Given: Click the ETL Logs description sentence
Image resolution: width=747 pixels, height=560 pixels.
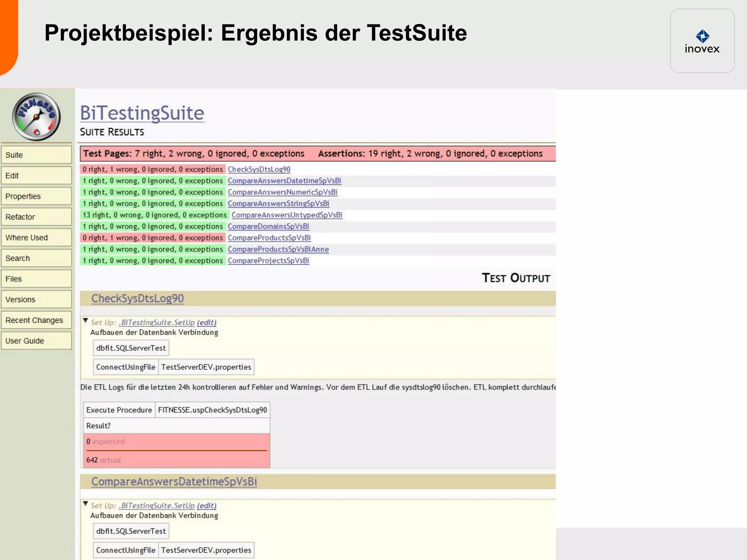Looking at the screenshot, I should click(x=318, y=387).
